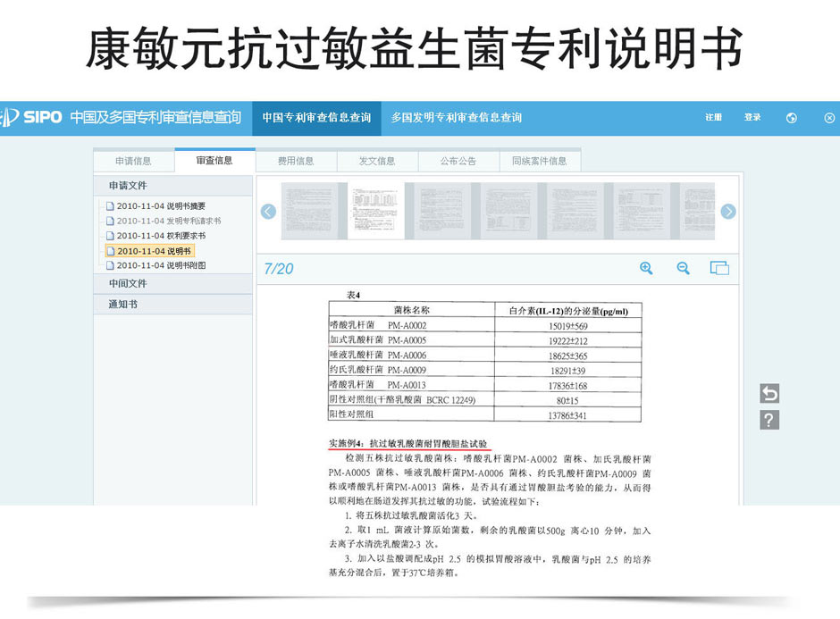
Task: Select the highlighted second page thumbnail
Action: pyautogui.click(x=376, y=211)
